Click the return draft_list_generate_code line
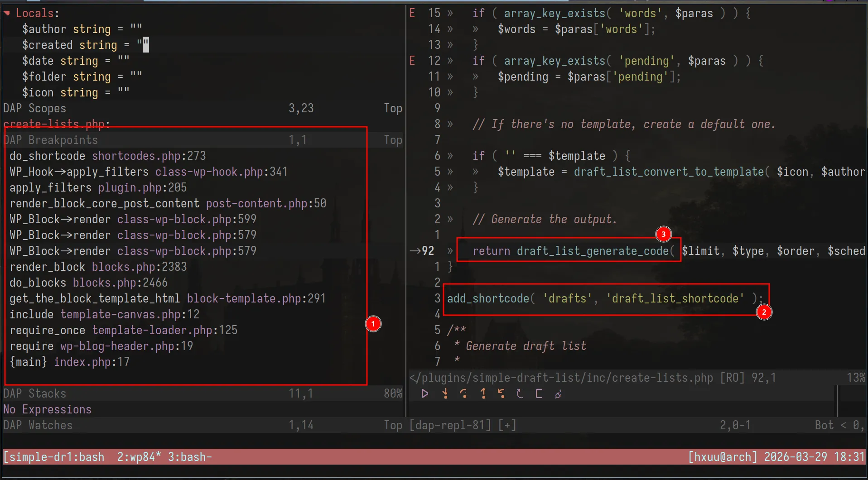 point(668,251)
